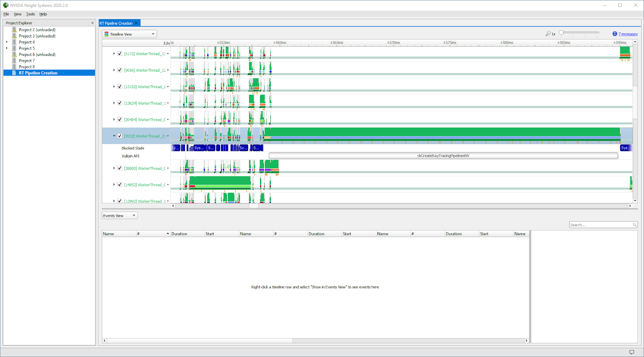Expand Project 4 in Project Explorer

[7, 42]
